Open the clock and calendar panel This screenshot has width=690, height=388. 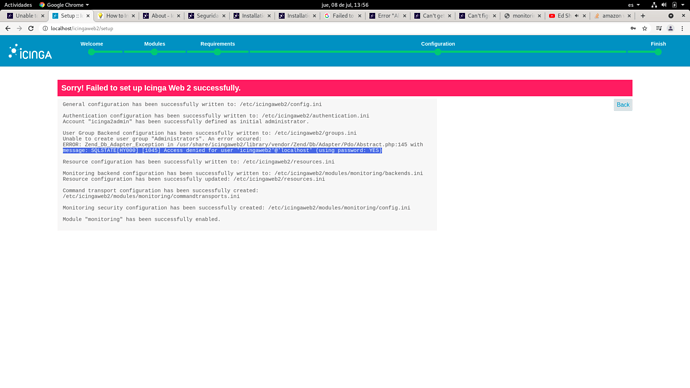coord(345,5)
